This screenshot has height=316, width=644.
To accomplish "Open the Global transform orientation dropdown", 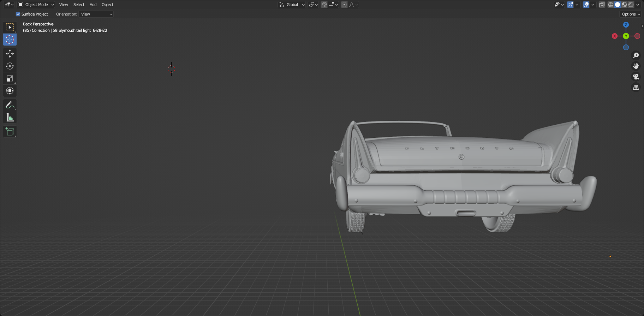I will click(292, 5).
